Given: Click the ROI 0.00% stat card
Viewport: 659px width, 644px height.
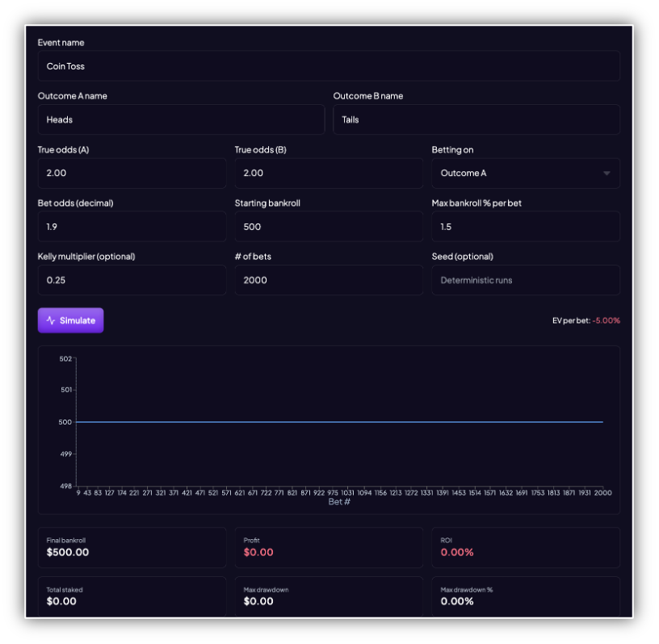Looking at the screenshot, I should [525, 547].
